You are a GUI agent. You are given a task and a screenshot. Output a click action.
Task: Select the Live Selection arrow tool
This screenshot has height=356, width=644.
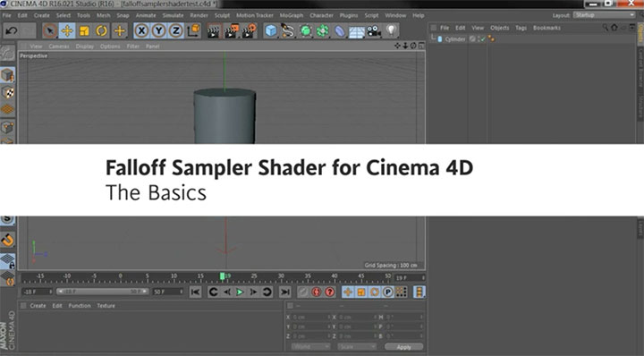click(x=50, y=30)
